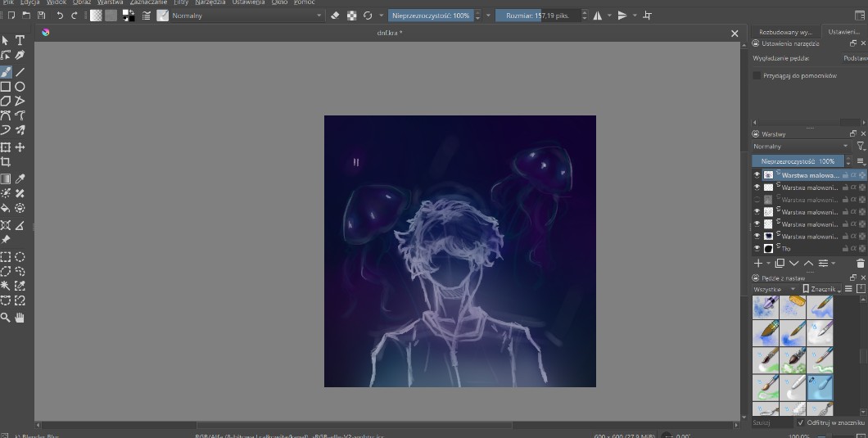Image resolution: width=868 pixels, height=438 pixels.
Task: Enable 'Przyciągaj do pomocników' checkbox
Action: 757,75
